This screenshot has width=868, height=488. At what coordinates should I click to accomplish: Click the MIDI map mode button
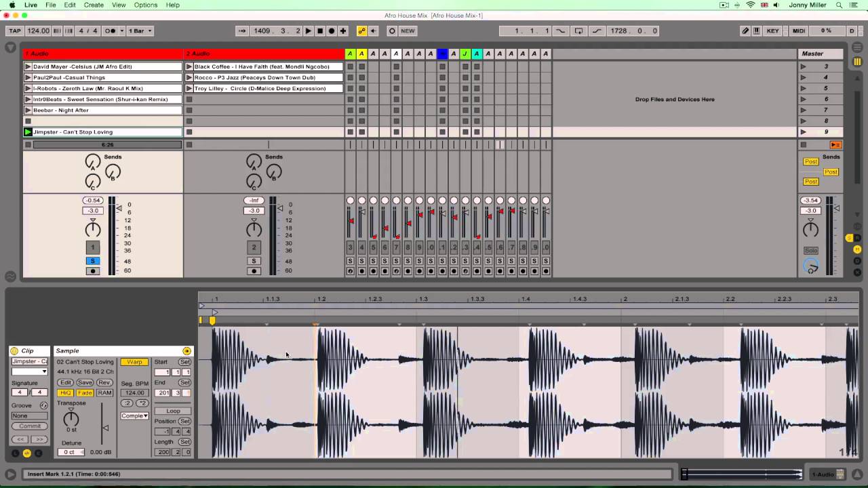coord(799,30)
